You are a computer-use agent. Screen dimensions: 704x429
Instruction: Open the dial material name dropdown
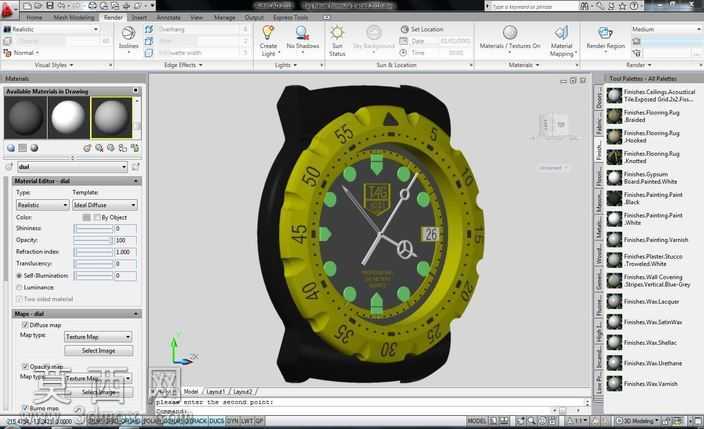coord(72,167)
